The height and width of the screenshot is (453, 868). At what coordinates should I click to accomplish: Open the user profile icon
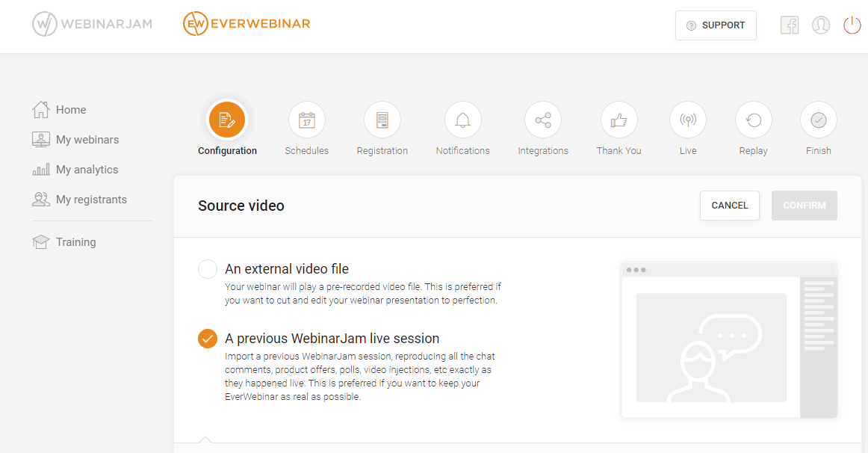821,25
